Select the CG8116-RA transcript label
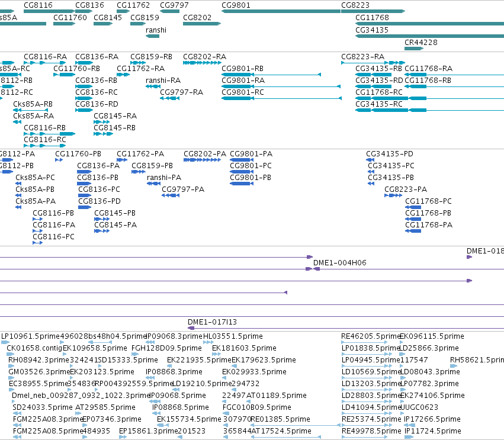Viewport: 504px width, 440px height. pos(46,57)
